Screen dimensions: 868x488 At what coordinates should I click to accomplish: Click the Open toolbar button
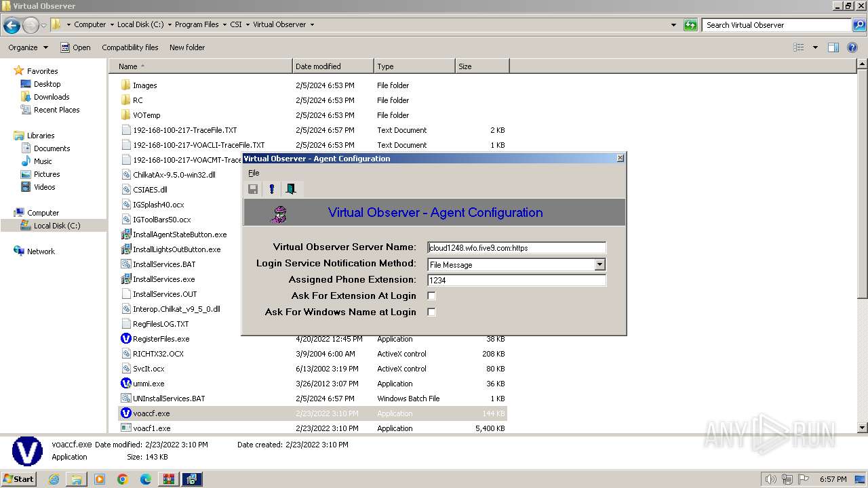click(x=75, y=47)
